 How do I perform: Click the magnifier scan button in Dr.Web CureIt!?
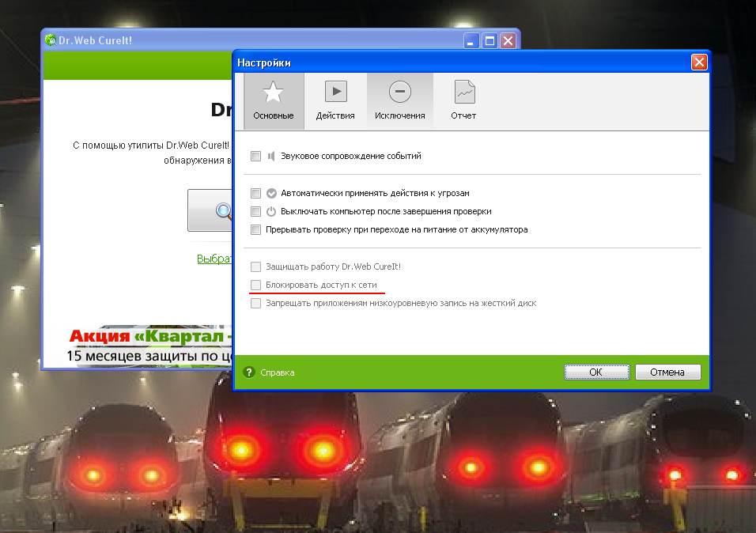click(x=210, y=210)
